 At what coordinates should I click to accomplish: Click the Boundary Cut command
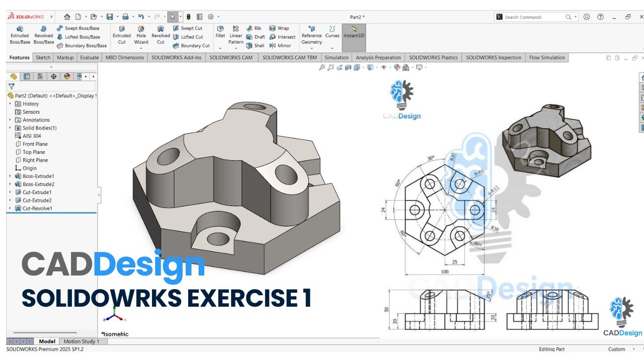pyautogui.click(x=191, y=45)
